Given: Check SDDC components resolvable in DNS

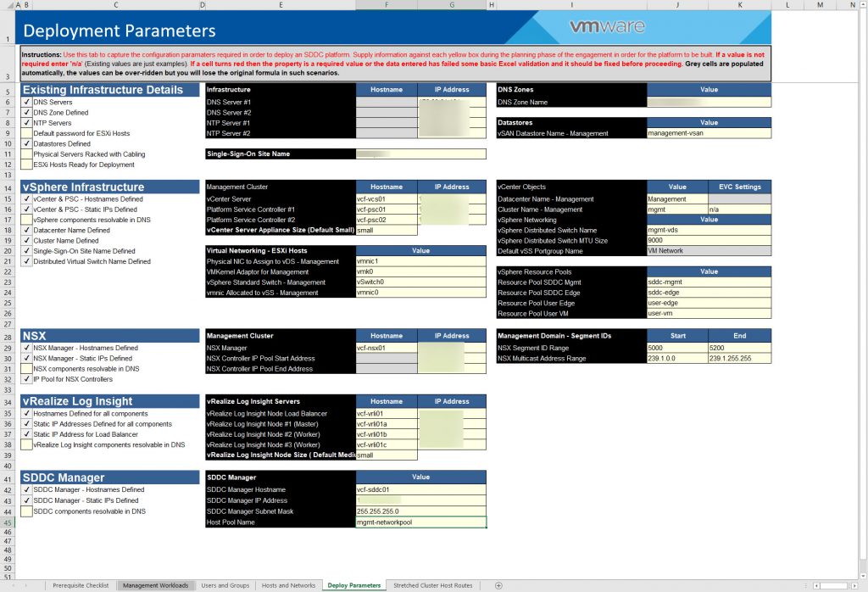Looking at the screenshot, I should (x=26, y=510).
